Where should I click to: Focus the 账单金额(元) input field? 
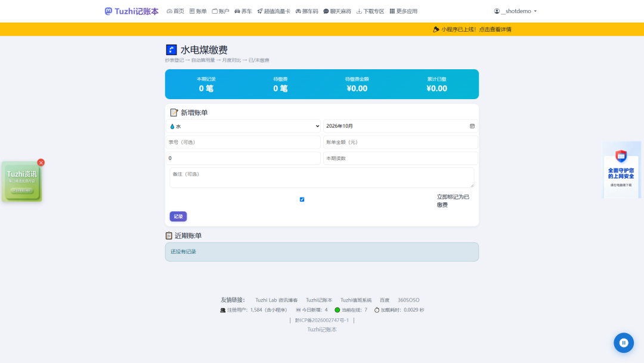click(x=401, y=142)
